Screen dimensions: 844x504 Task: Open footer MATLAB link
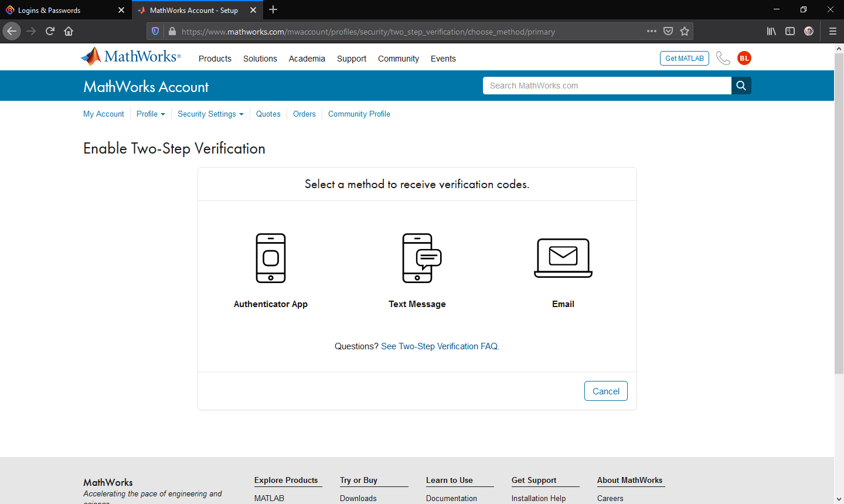269,498
